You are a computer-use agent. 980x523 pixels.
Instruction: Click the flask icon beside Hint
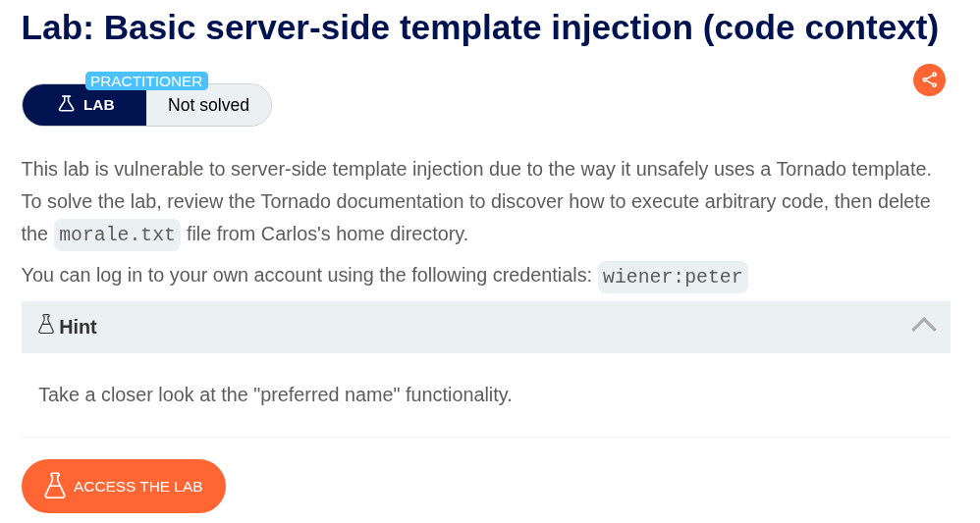click(x=46, y=325)
